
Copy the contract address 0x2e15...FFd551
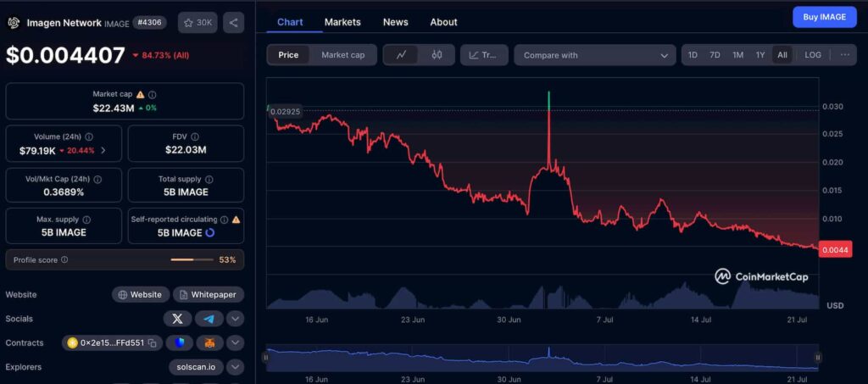pos(153,343)
